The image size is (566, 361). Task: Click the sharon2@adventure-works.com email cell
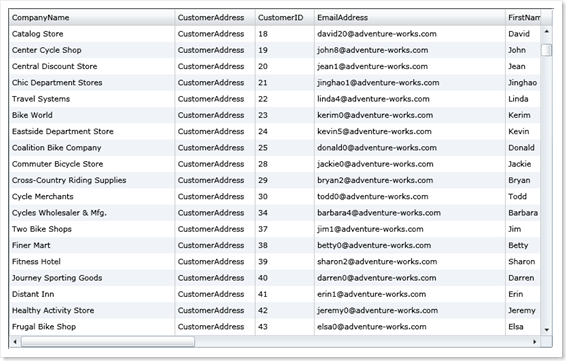pyautogui.click(x=410, y=261)
